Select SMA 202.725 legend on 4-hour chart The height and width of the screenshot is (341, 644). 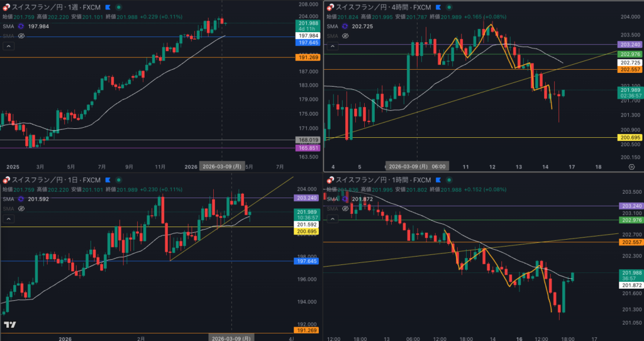pyautogui.click(x=350, y=26)
